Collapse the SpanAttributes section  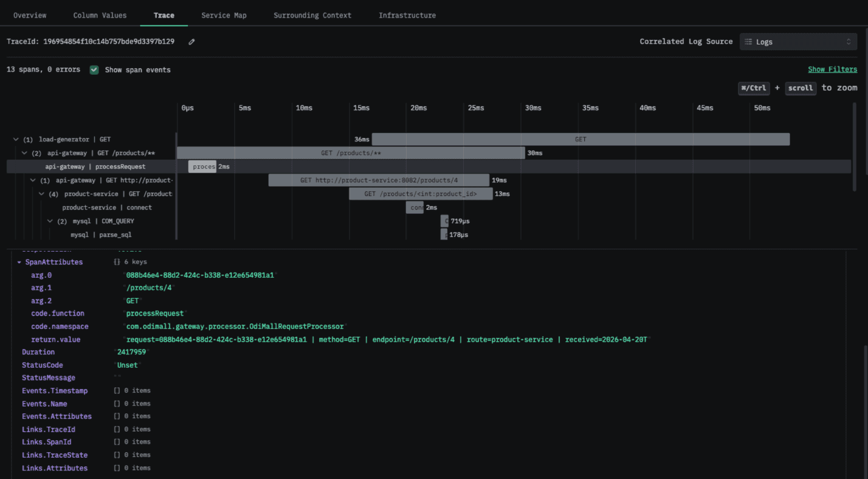coord(19,263)
